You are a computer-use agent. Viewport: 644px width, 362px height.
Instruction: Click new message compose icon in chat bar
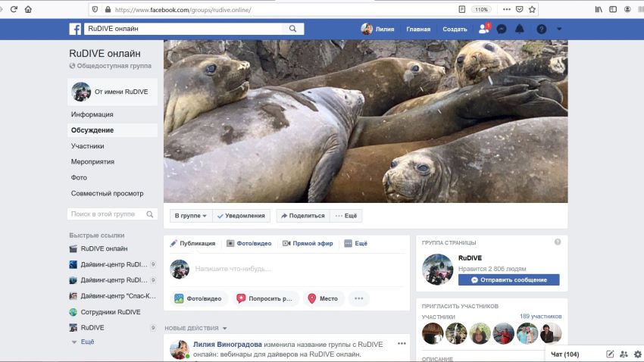[x=610, y=354]
